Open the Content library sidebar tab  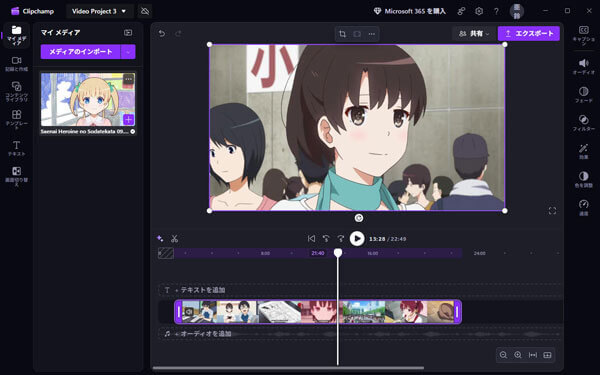(16, 91)
